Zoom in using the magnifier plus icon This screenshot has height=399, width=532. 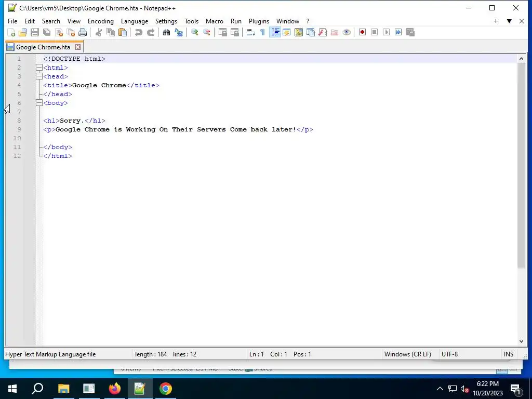click(x=194, y=32)
